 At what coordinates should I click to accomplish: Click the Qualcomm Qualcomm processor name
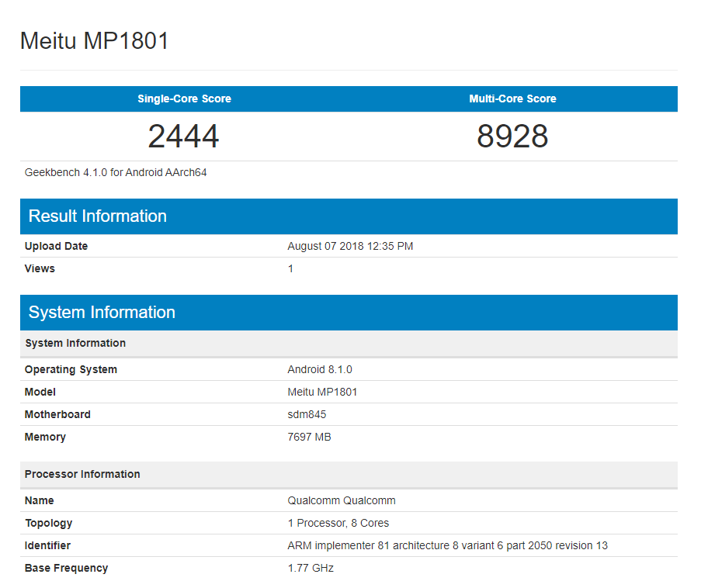pos(341,500)
